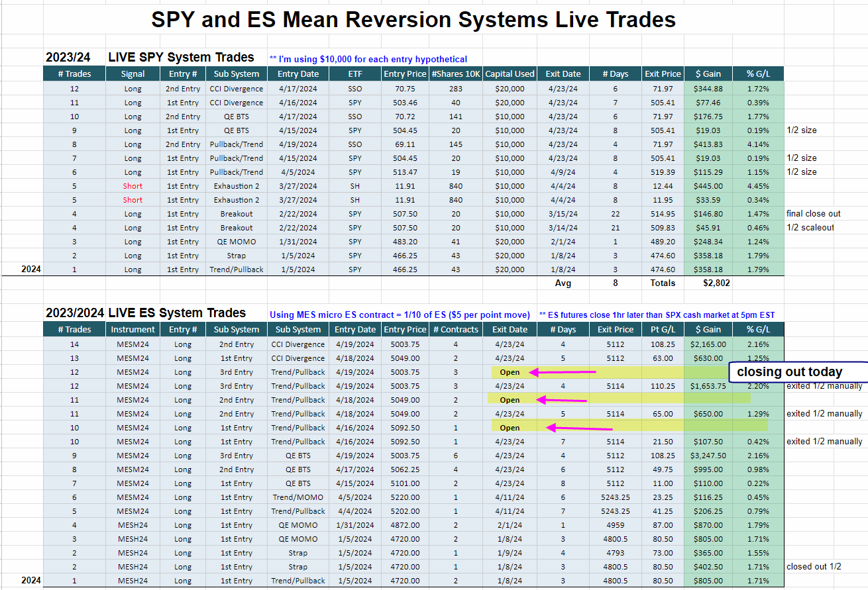Screen dimensions: 868x590
Task: Select the 'Using MES micro ES contract' note
Action: (x=400, y=315)
